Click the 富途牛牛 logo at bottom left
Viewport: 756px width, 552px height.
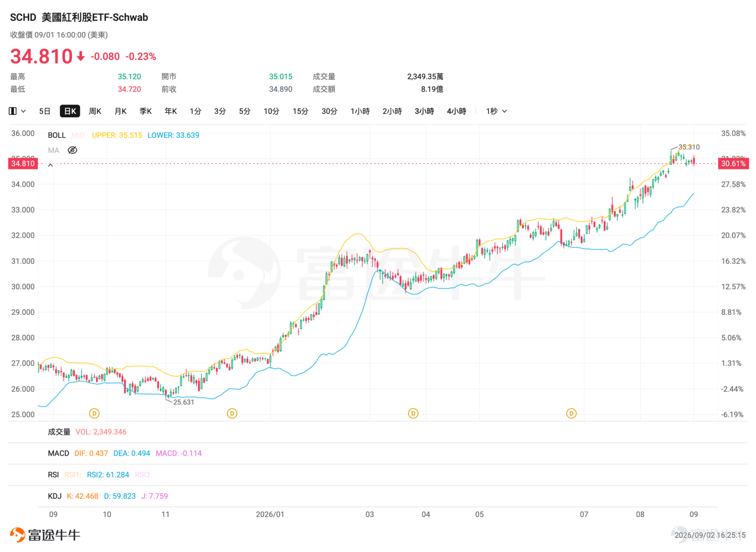point(45,535)
